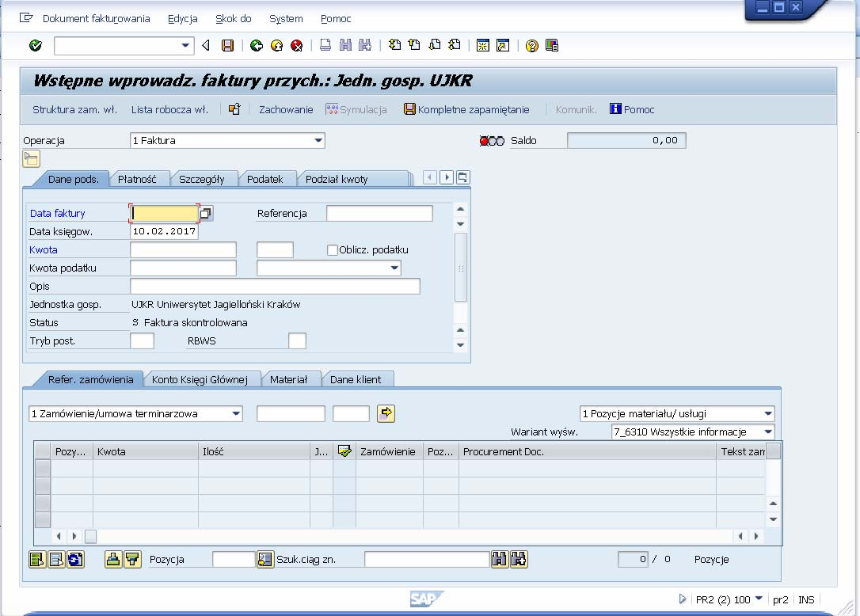Click the Kompletne zapamiętanie button
The image size is (860, 616).
pyautogui.click(x=466, y=110)
